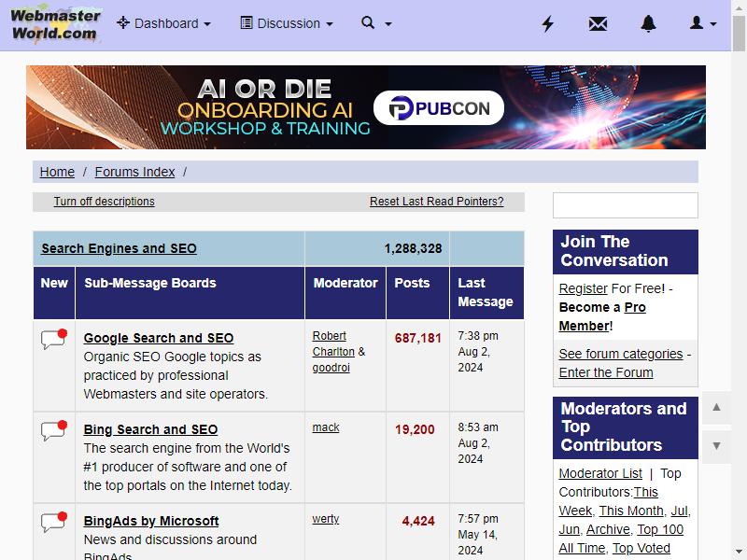
Task: Click the 4,424 posts count
Action: tap(418, 521)
